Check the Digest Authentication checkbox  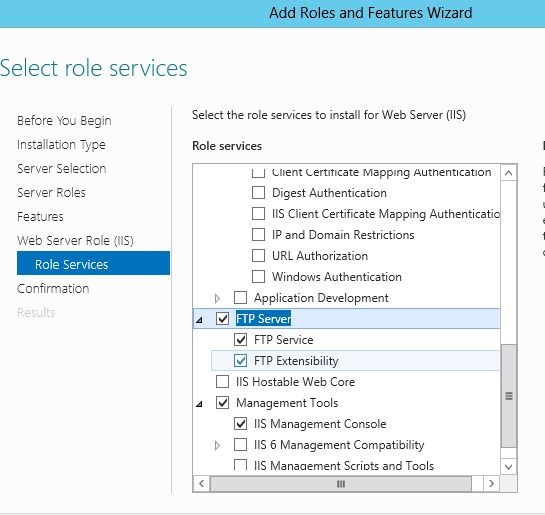pos(258,193)
